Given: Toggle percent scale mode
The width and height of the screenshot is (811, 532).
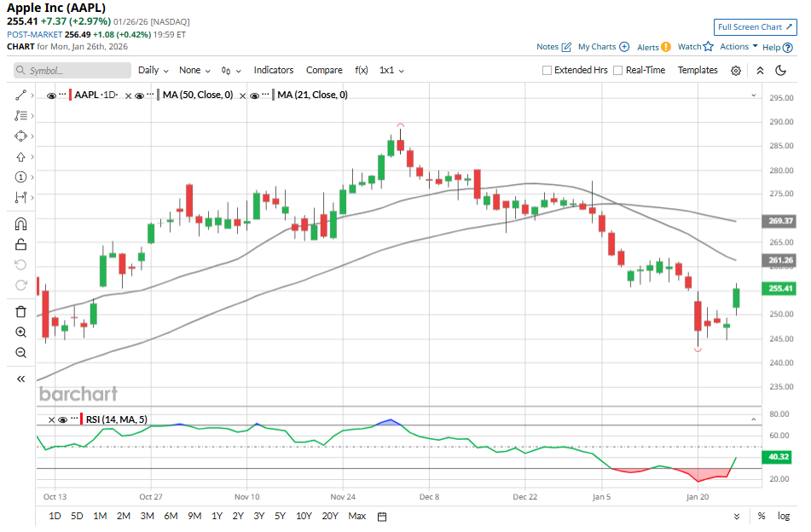Looking at the screenshot, I should 762,516.
